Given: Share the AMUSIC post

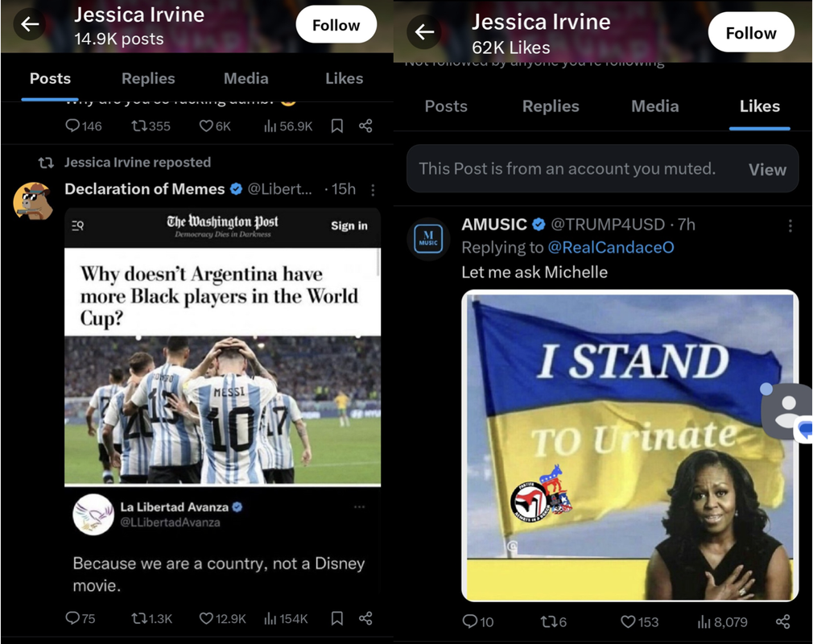Looking at the screenshot, I should point(783,621).
